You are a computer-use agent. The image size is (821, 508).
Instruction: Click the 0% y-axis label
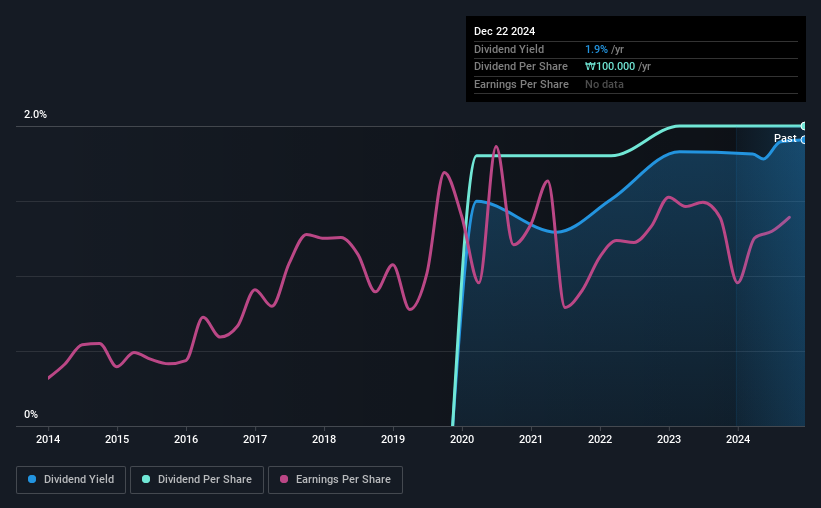tap(31, 414)
